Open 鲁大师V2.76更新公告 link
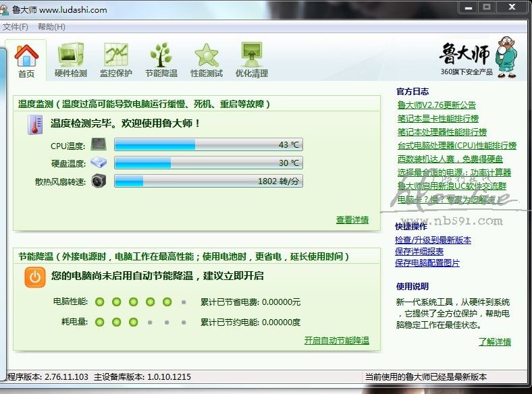This screenshot has height=394, width=532. point(436,105)
